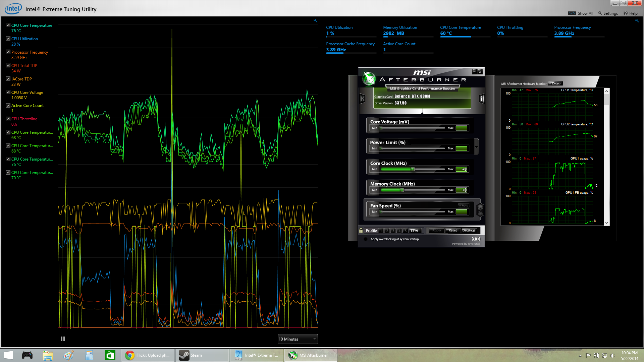Viewport: 644px width, 362px height.
Task: Click hardware monitor scrollbar up arrow
Action: [x=606, y=91]
